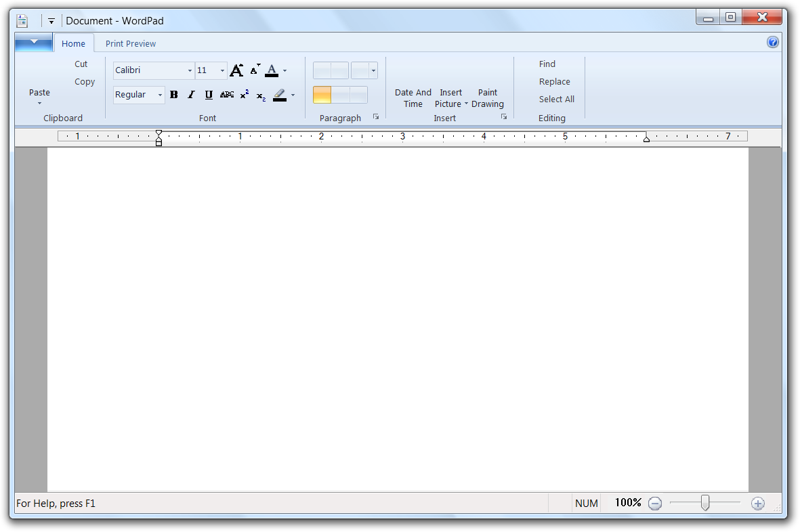
Task: Toggle Bold formatting
Action: pyautogui.click(x=174, y=95)
